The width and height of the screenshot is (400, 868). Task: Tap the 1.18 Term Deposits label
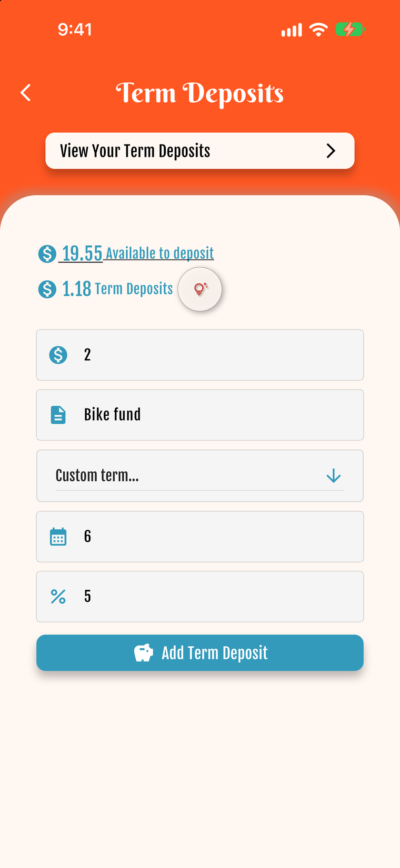[118, 289]
